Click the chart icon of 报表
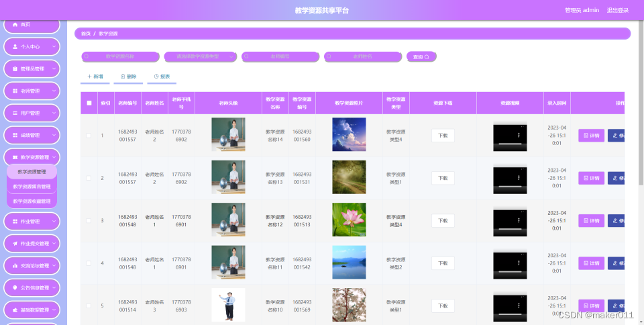Image resolution: width=644 pixels, height=325 pixels. point(156,77)
